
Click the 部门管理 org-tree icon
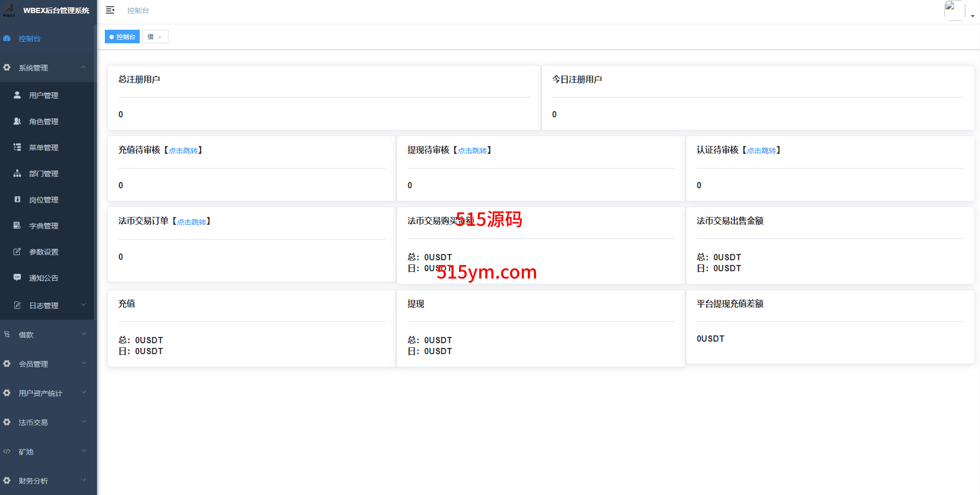coord(17,173)
